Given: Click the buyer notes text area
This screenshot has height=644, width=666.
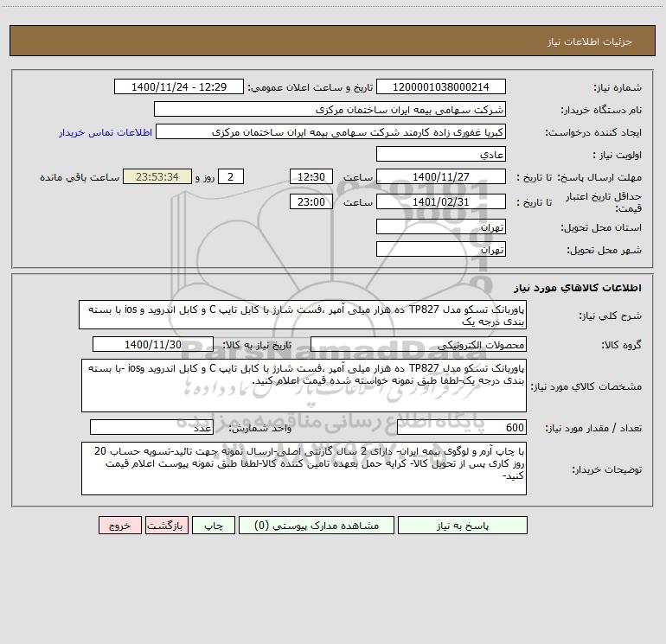Looking at the screenshot, I should pyautogui.click(x=304, y=469).
